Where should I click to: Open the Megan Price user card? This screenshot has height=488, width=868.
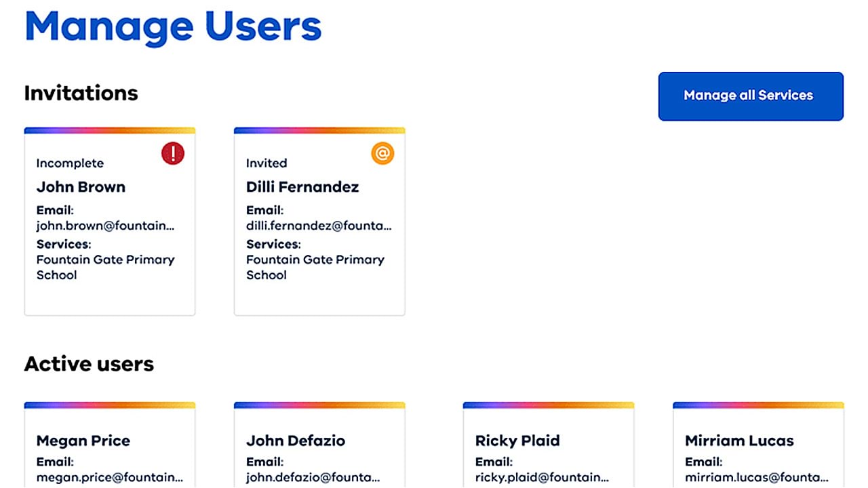click(x=83, y=441)
